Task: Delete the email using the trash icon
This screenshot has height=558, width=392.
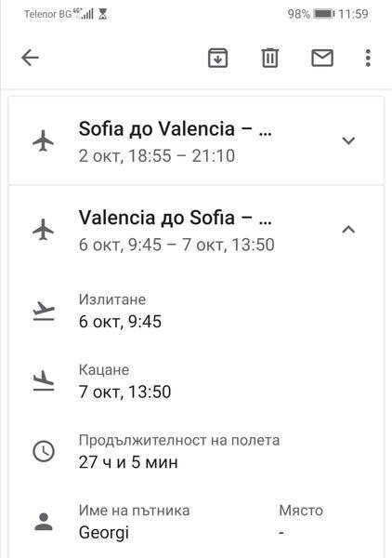Action: (x=269, y=58)
